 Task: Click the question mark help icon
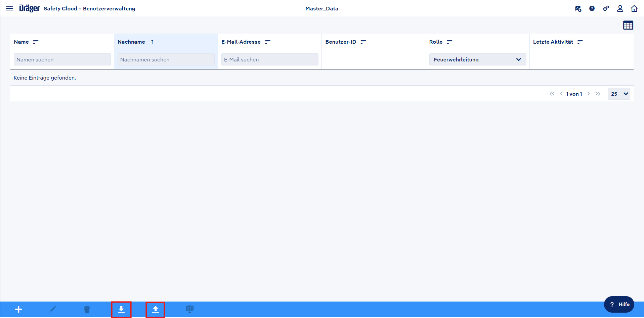[x=592, y=9]
